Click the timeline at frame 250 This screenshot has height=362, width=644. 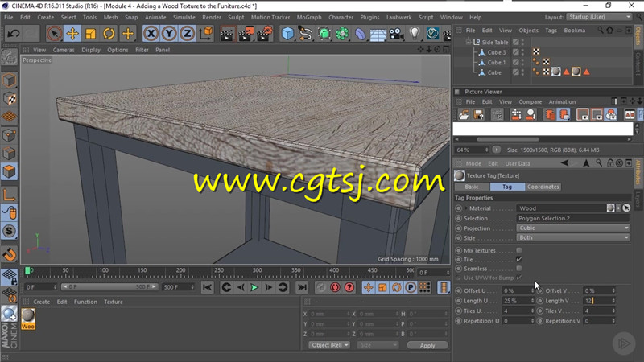point(219,271)
